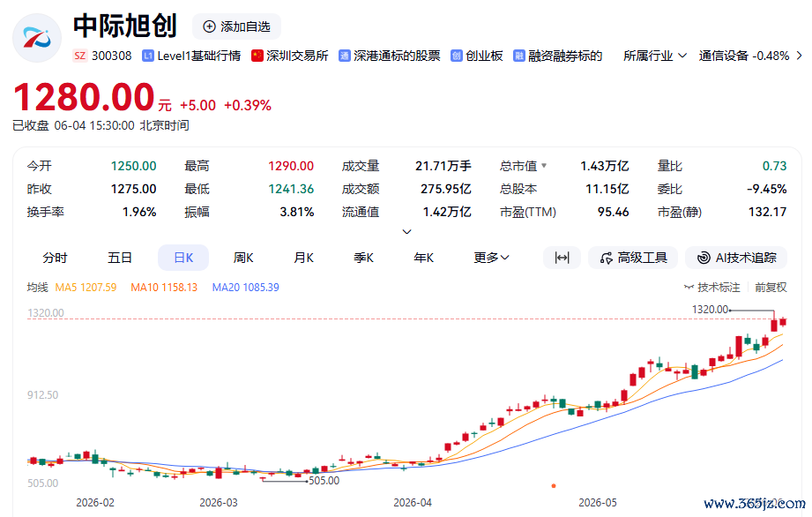Image resolution: width=812 pixels, height=517 pixels.
Task: Click the 创 创业板 tag icon
Action: 456,56
